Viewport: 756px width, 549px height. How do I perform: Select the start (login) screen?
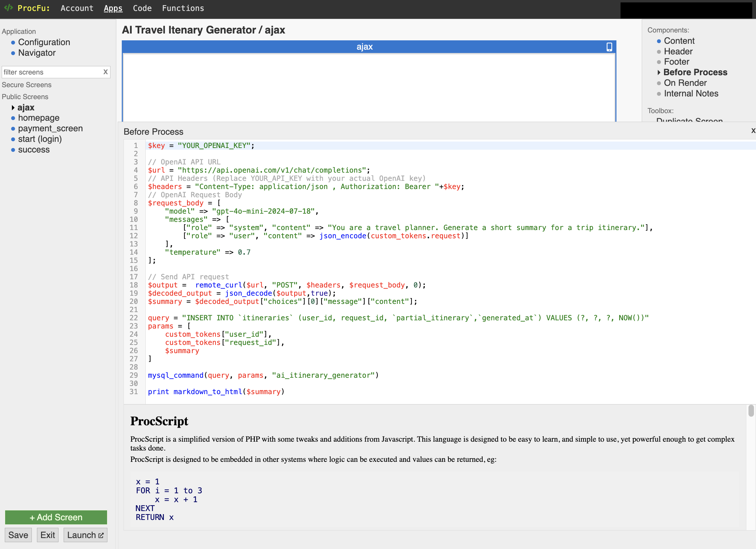40,139
